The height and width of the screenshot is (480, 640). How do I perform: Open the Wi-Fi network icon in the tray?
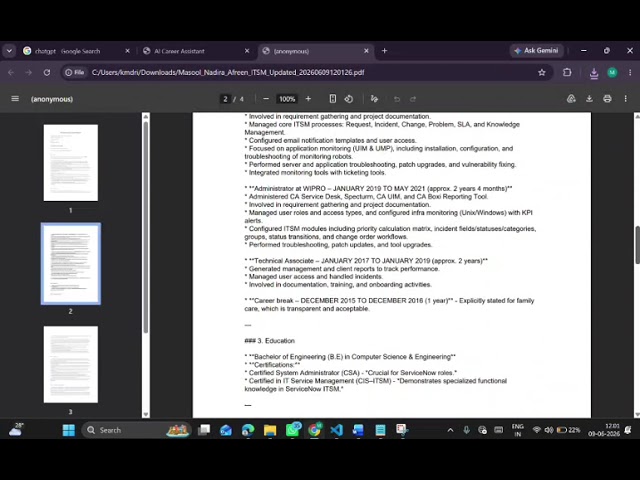[537, 430]
